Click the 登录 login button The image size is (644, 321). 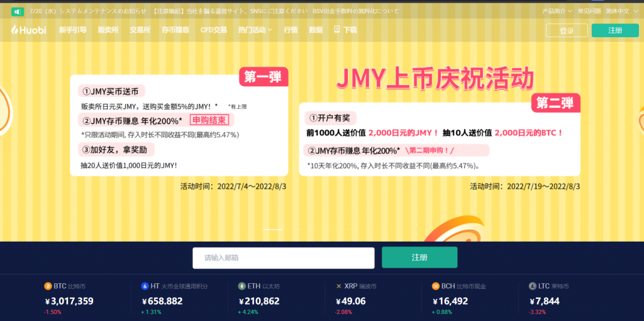pyautogui.click(x=567, y=30)
